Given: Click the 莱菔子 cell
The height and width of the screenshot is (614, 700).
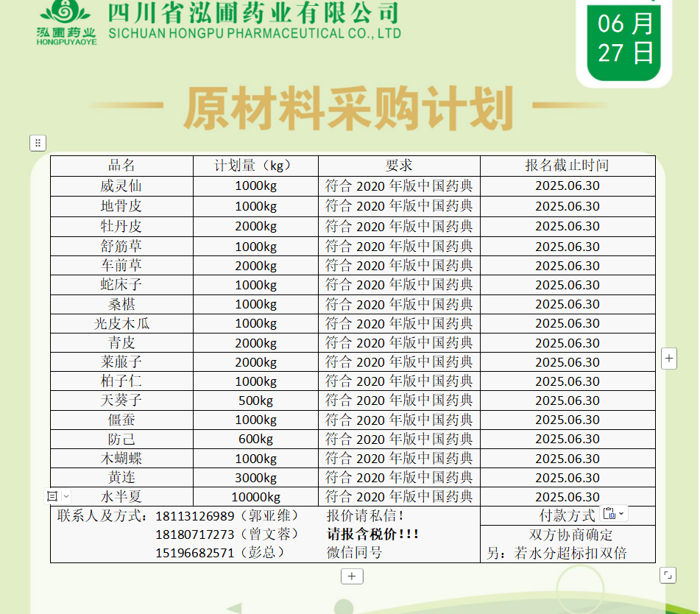Looking at the screenshot, I should coord(121,361).
